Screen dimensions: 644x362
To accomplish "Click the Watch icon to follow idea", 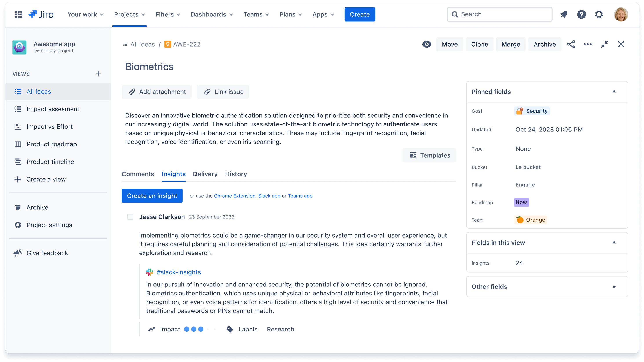I will click(426, 44).
